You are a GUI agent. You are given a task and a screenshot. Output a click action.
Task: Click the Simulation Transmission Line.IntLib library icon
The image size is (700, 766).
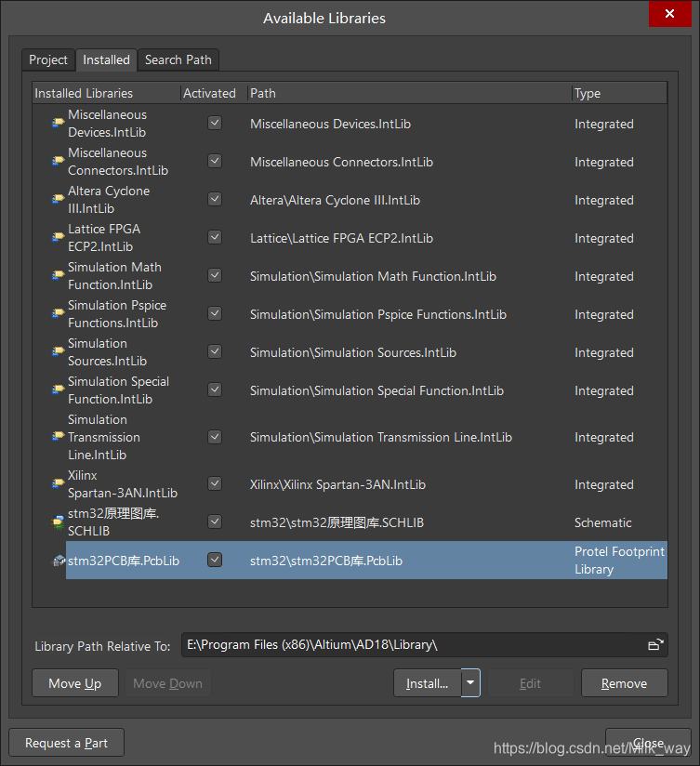(x=59, y=436)
